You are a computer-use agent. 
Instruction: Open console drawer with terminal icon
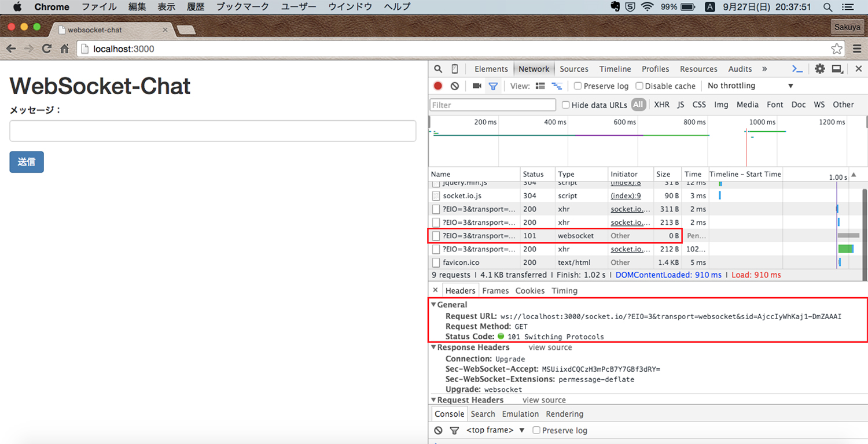[797, 69]
